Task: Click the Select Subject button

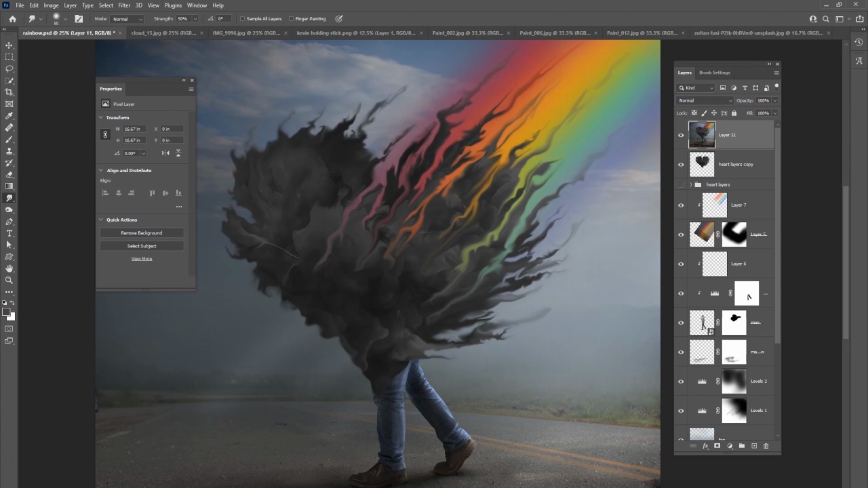Action: (141, 246)
